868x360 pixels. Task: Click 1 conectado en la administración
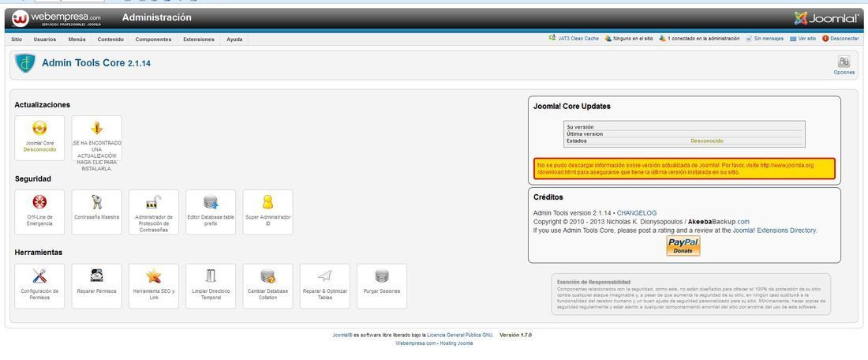pyautogui.click(x=699, y=39)
